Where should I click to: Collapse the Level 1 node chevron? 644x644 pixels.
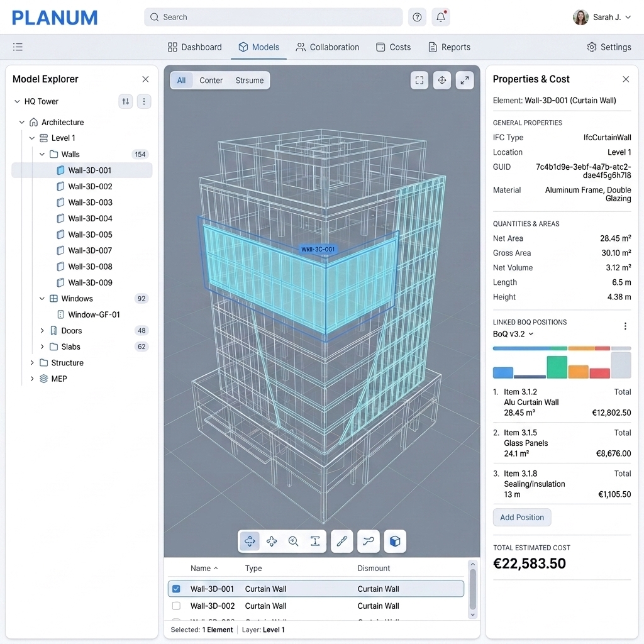pos(31,138)
